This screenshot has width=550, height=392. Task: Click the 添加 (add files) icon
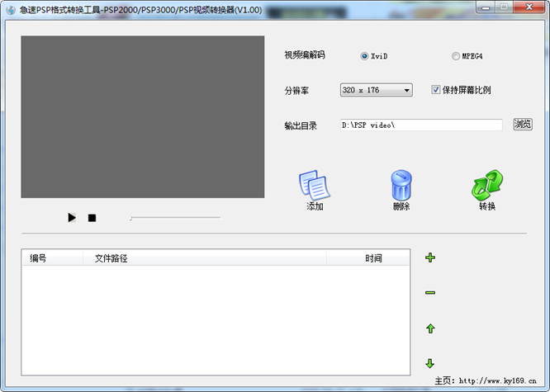click(315, 186)
